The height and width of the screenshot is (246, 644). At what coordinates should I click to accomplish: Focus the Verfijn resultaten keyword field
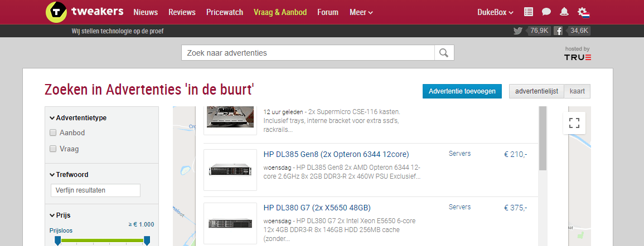tap(95, 190)
